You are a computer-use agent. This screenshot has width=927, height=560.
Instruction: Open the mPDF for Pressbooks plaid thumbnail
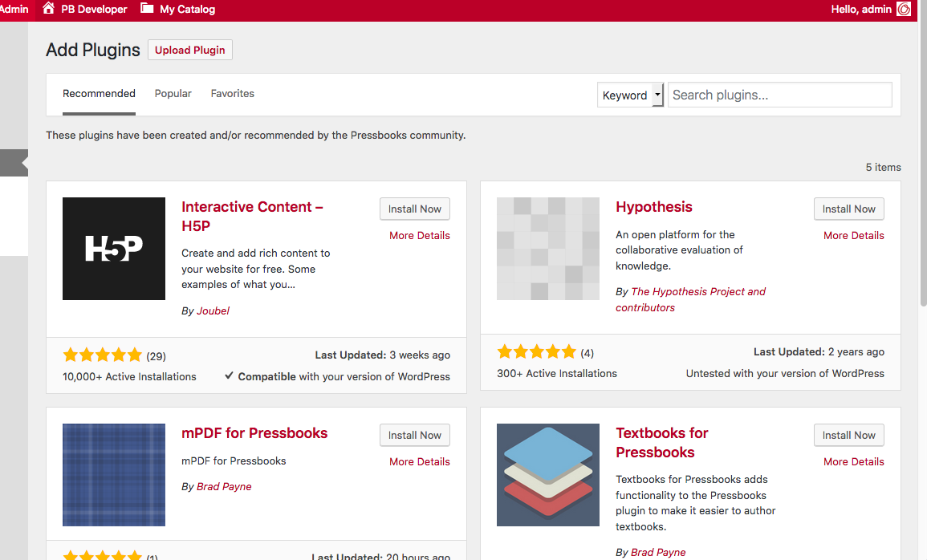click(x=114, y=475)
